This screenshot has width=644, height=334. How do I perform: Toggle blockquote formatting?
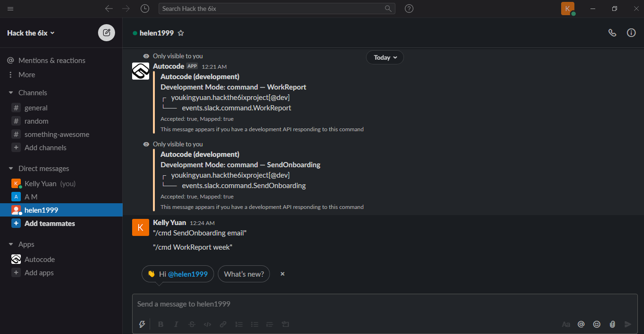coord(269,324)
